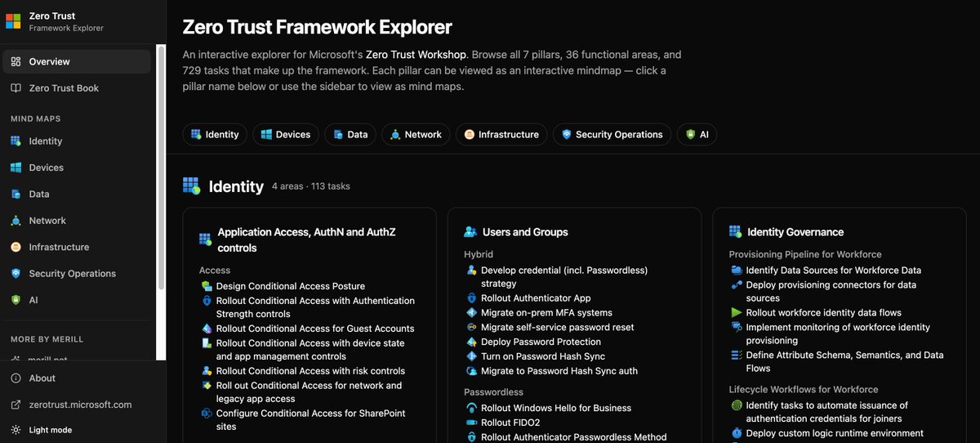Open the Identity section heading
The height and width of the screenshot is (443, 980).
[x=236, y=186]
